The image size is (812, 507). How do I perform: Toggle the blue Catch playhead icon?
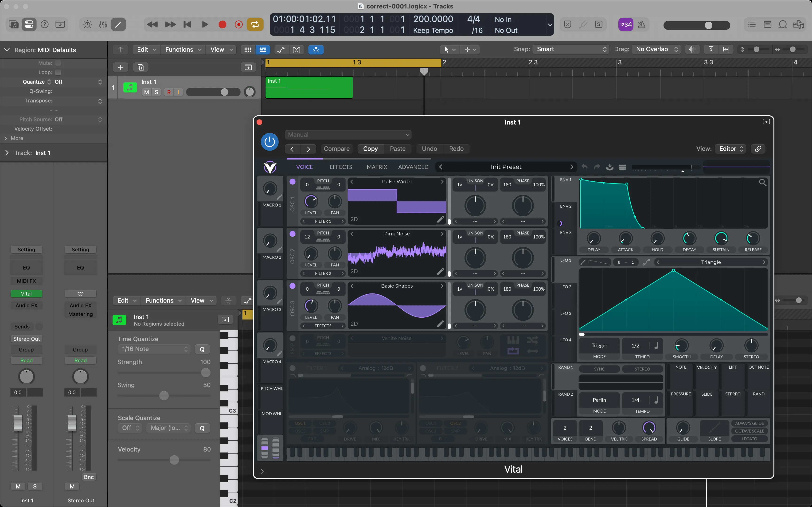click(316, 50)
